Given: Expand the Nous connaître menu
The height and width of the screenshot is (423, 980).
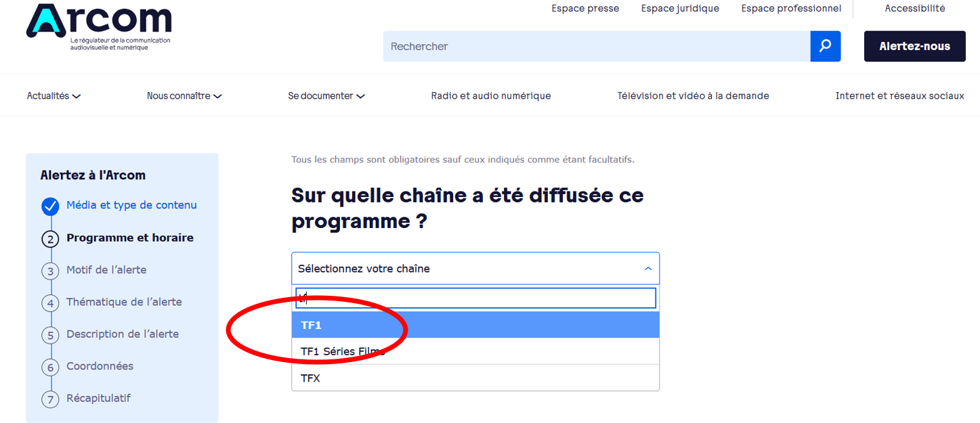Looking at the screenshot, I should pyautogui.click(x=184, y=96).
